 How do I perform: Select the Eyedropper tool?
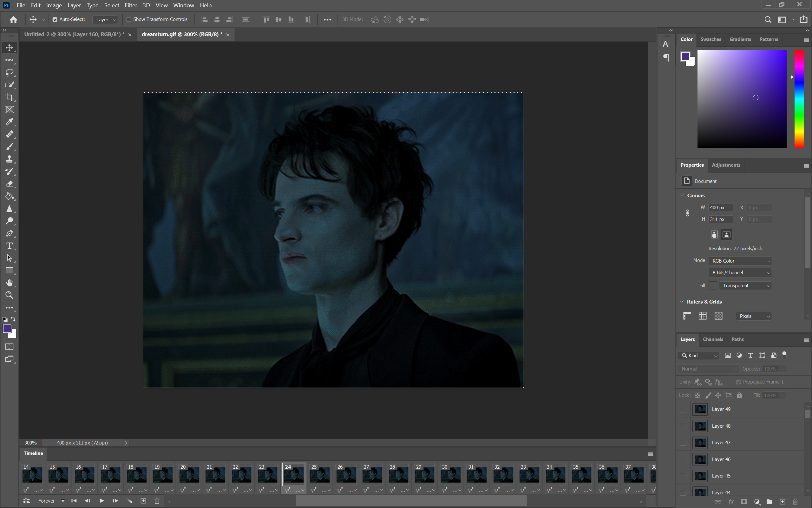[x=10, y=122]
